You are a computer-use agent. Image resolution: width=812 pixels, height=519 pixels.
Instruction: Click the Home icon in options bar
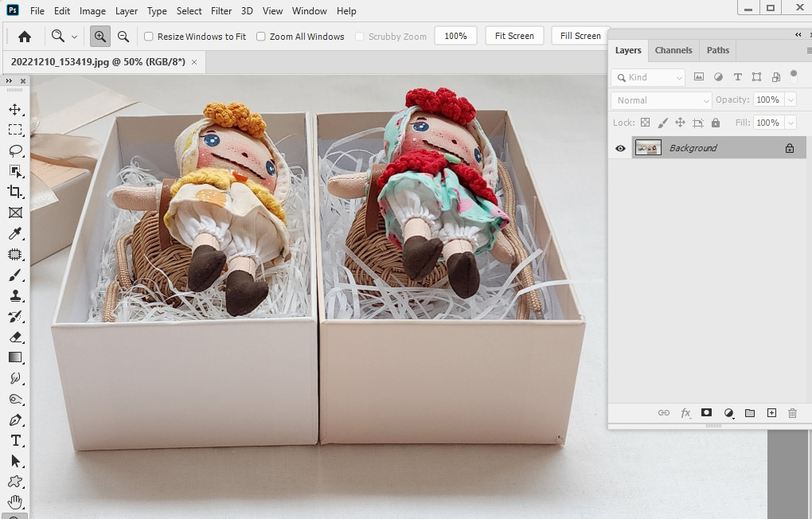25,37
